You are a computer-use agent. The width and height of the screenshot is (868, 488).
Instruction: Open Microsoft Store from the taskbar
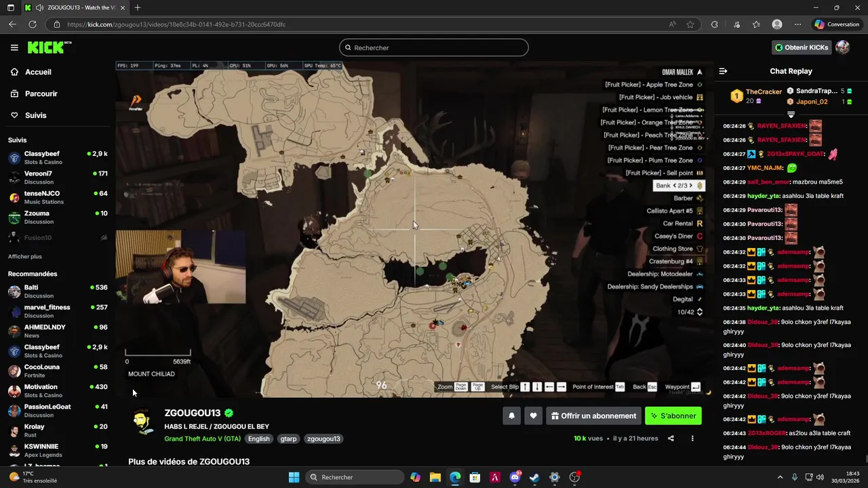(x=475, y=477)
